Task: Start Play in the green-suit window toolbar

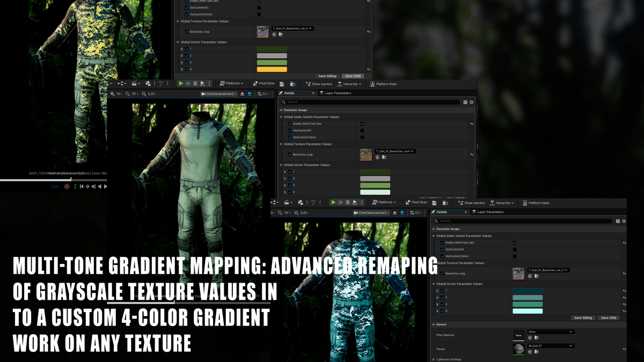Action: [181, 84]
